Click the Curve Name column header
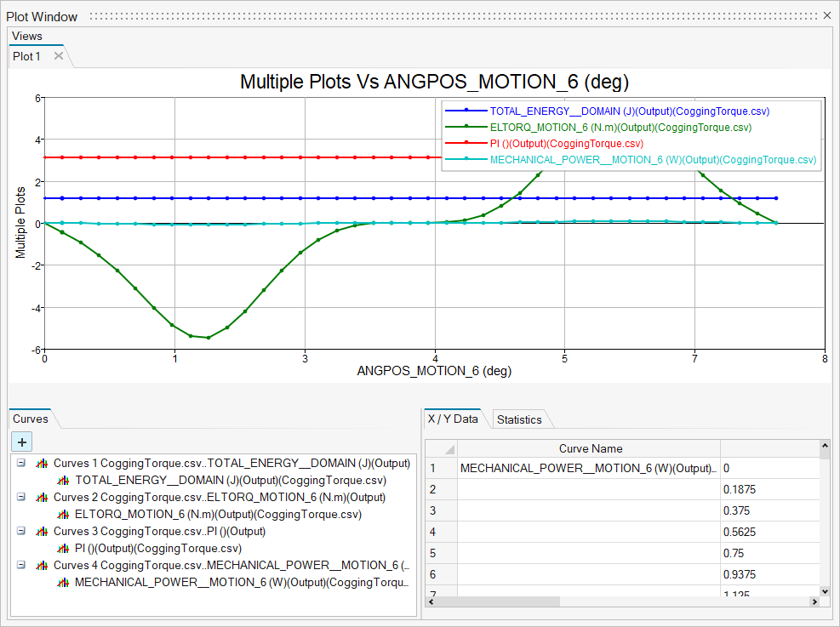Screen dimensions: 840x627 click(x=590, y=448)
